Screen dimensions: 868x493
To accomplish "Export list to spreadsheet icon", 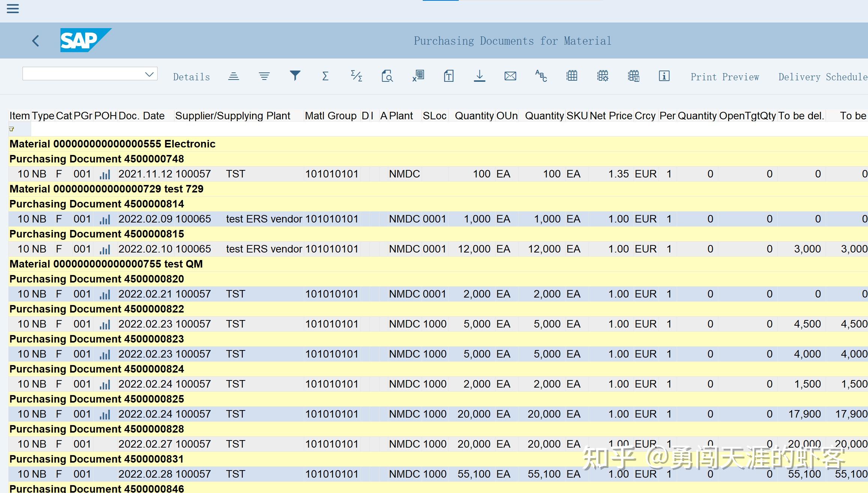I will (x=418, y=76).
